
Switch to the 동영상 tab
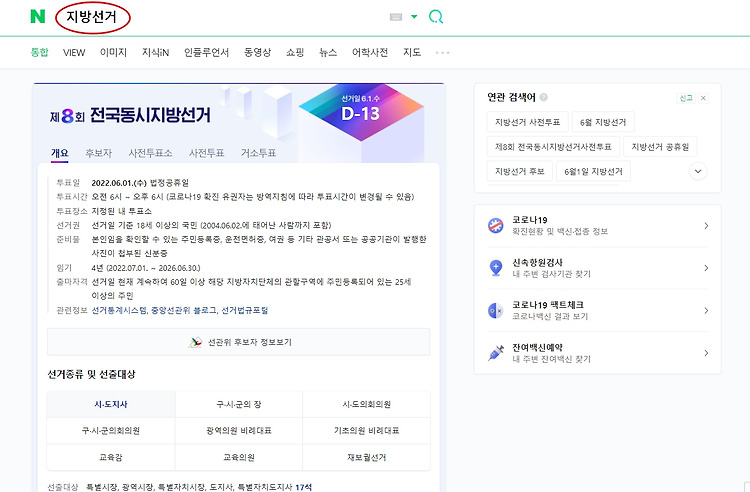257,52
